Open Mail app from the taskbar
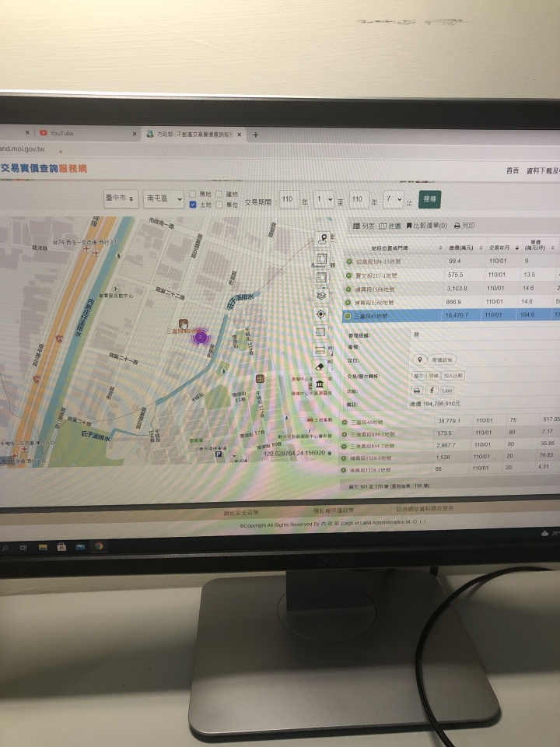 [x=80, y=547]
